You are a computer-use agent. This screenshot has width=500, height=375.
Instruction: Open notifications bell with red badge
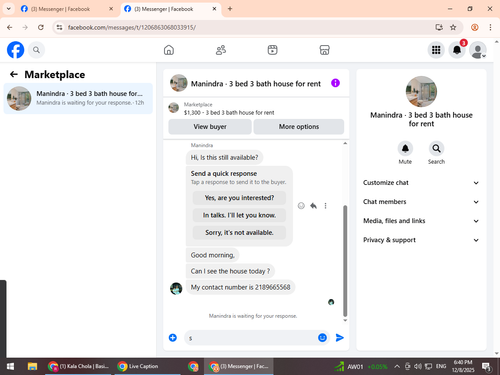click(x=457, y=50)
